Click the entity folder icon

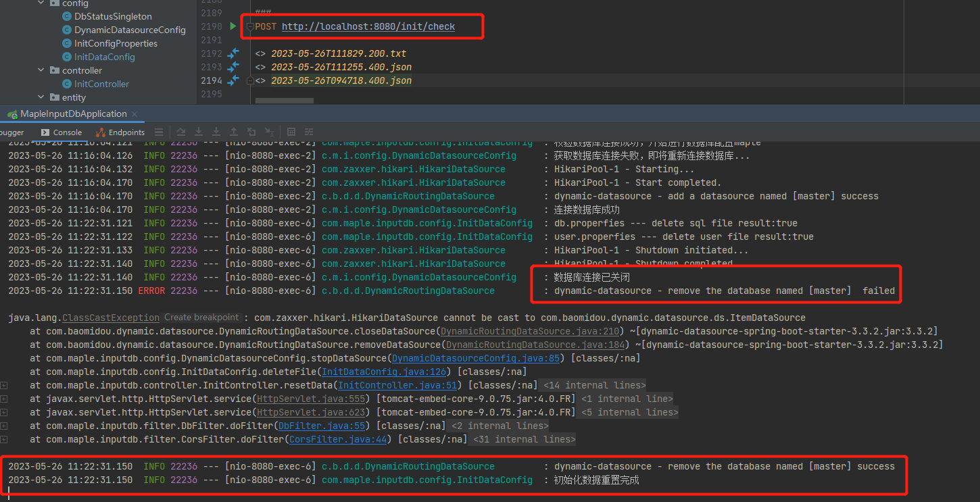(54, 97)
